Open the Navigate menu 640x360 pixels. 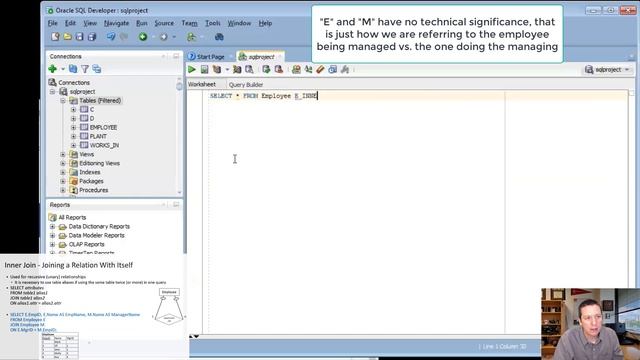pyautogui.click(x=116, y=23)
